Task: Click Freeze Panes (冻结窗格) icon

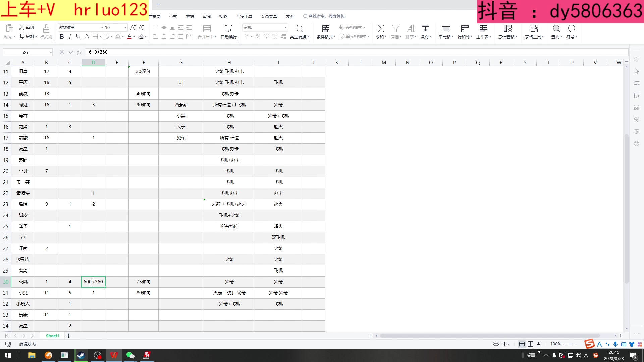Action: 508,28
